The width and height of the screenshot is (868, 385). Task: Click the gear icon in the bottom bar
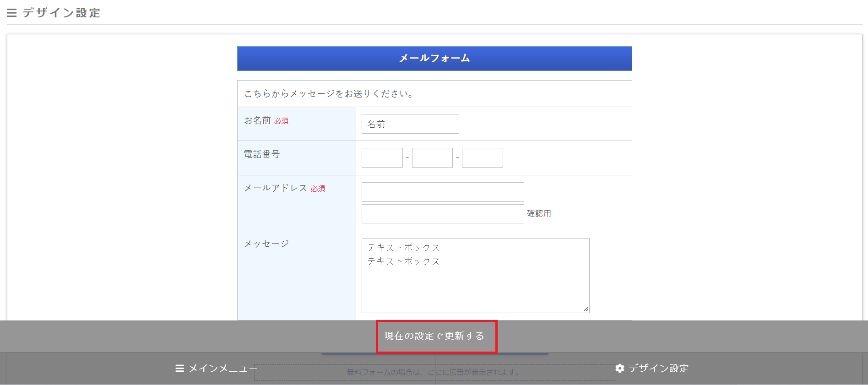pos(620,369)
